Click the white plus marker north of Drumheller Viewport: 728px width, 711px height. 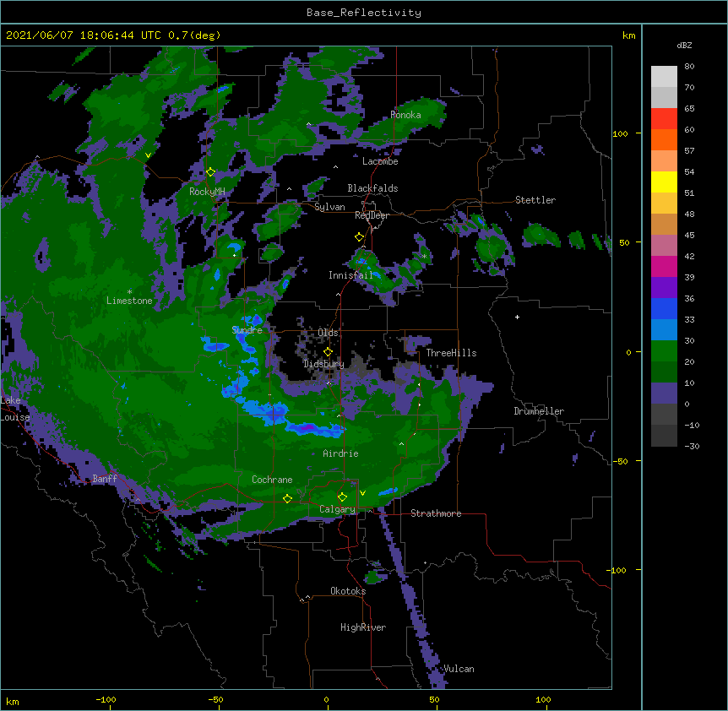tap(517, 317)
